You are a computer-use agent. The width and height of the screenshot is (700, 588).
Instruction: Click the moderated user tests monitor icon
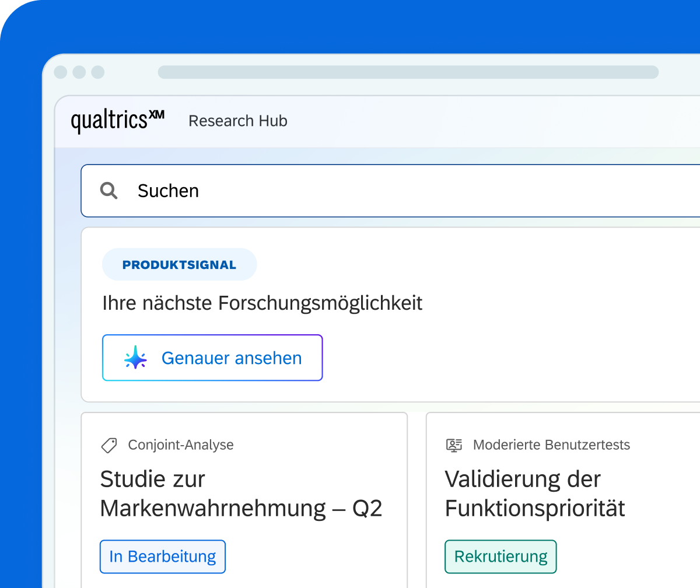click(454, 445)
